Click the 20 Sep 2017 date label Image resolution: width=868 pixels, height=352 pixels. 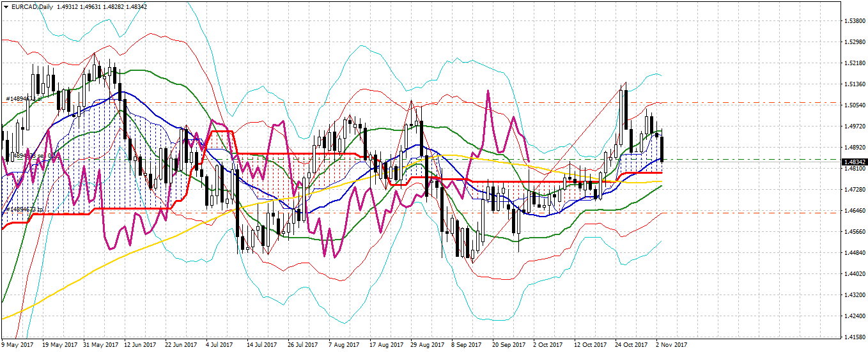pyautogui.click(x=508, y=345)
